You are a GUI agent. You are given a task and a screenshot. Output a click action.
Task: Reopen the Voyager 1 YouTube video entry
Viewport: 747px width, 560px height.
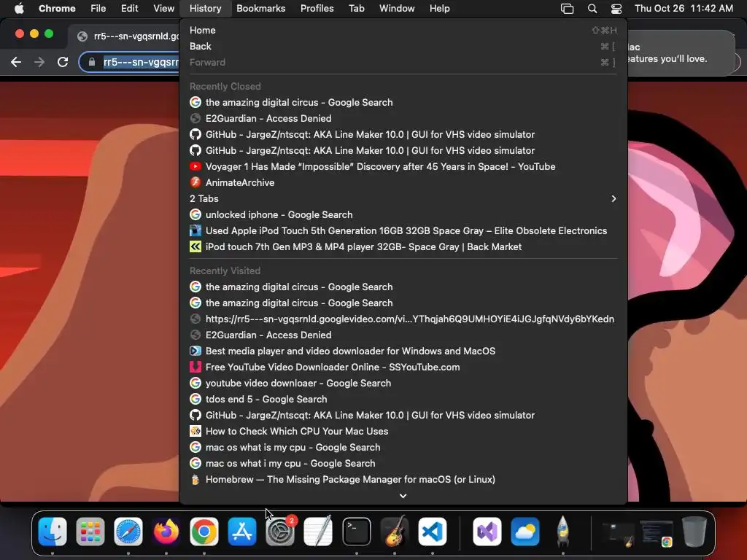pyautogui.click(x=403, y=166)
